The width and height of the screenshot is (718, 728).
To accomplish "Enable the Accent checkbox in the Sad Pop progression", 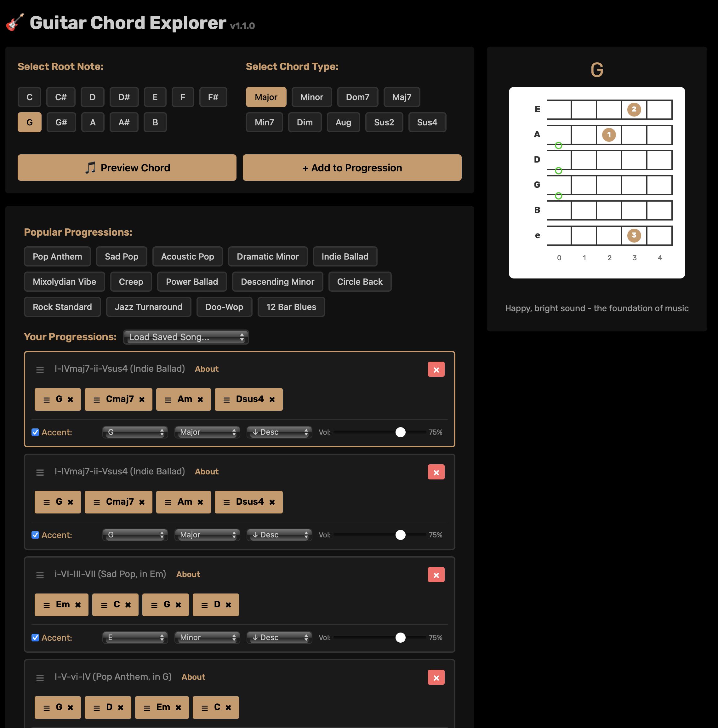I will click(35, 637).
